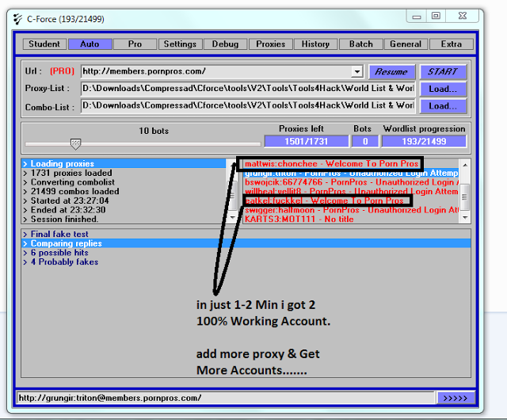
Task: Click the Resume button
Action: 391,72
